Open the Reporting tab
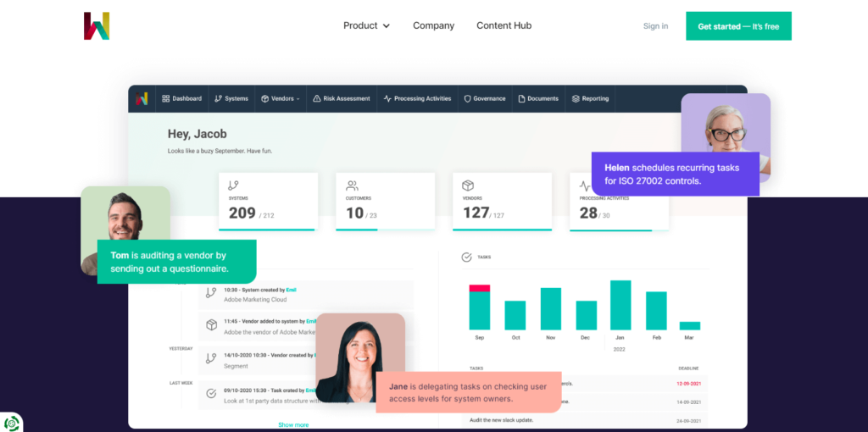Image resolution: width=868 pixels, height=432 pixels. [590, 98]
